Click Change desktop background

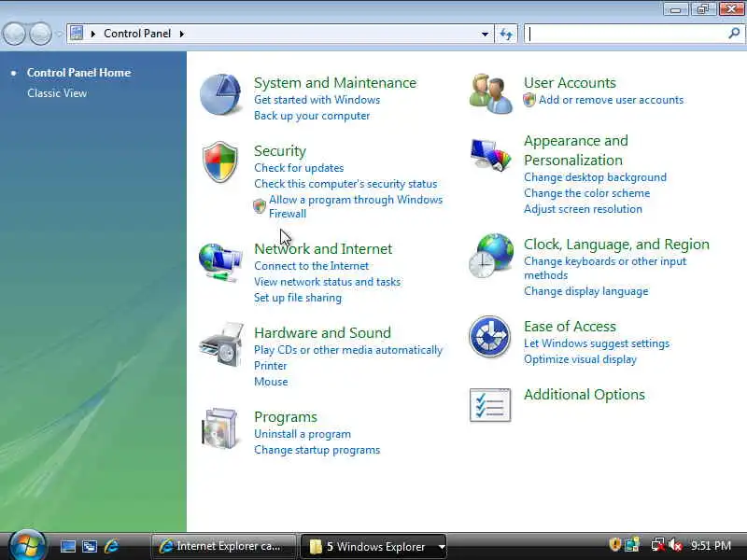click(595, 177)
